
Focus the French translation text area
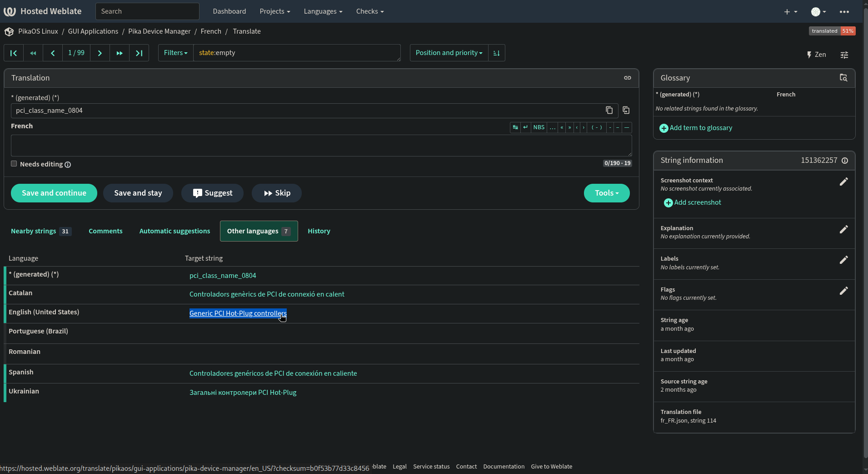pos(321,146)
